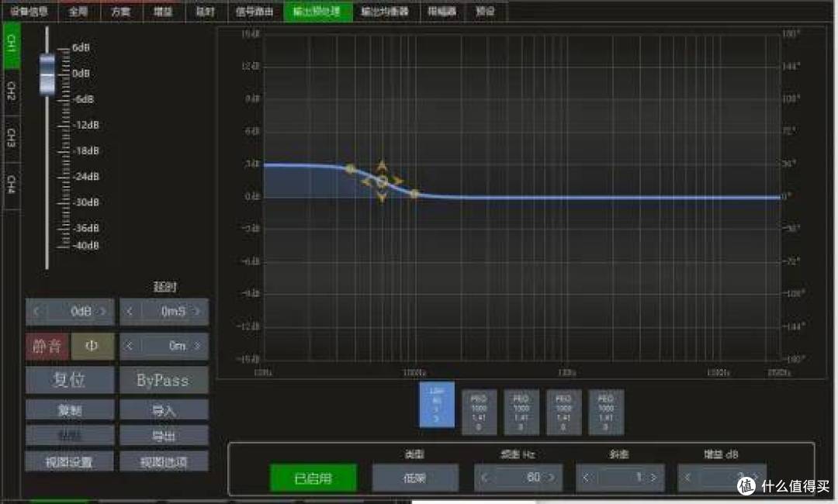Click the left arrow handle of the EQ node

tap(366, 182)
